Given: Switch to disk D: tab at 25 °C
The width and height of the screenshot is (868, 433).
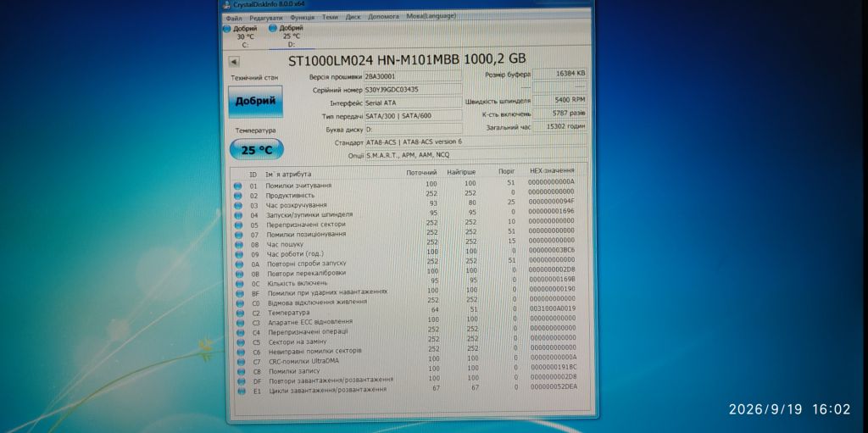Looking at the screenshot, I should click(287, 36).
